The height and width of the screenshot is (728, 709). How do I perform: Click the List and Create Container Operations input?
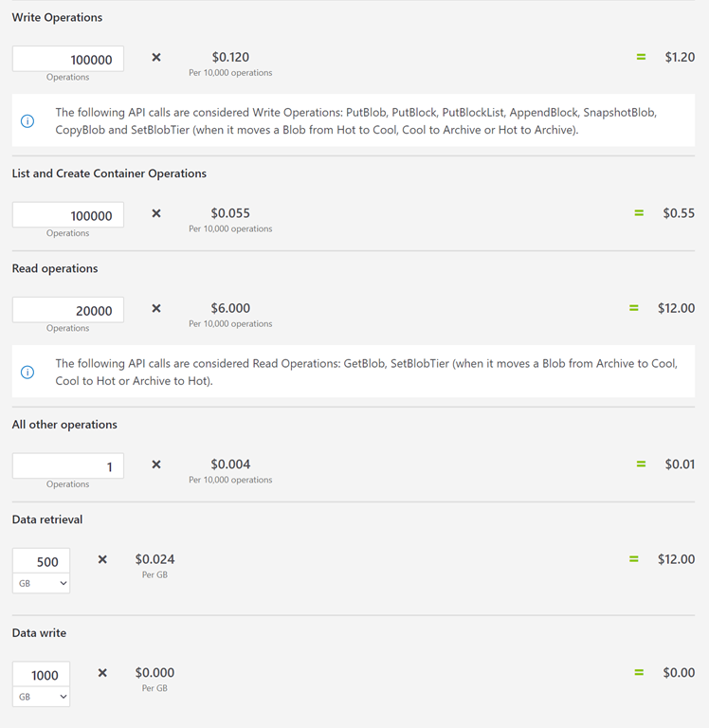click(68, 215)
